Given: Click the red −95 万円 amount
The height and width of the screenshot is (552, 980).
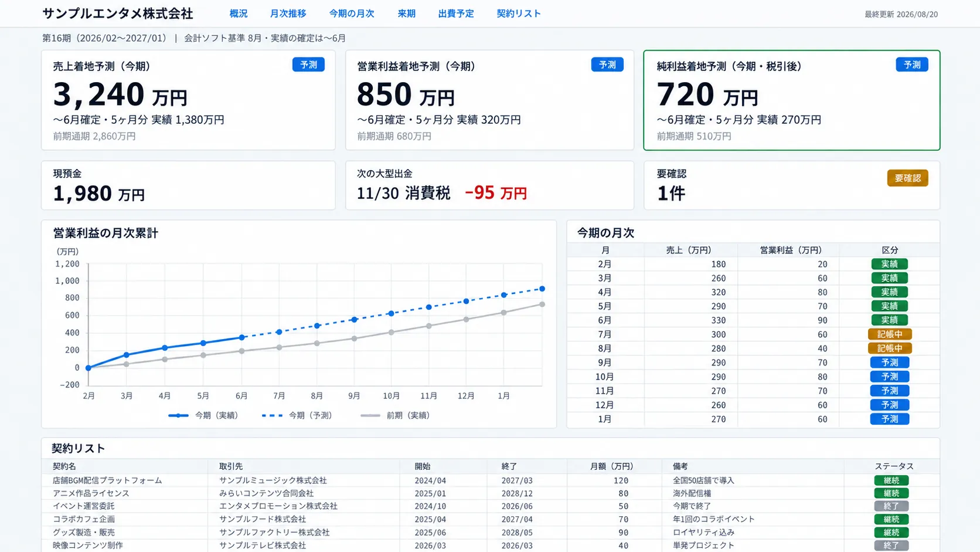Looking at the screenshot, I should coord(496,192).
